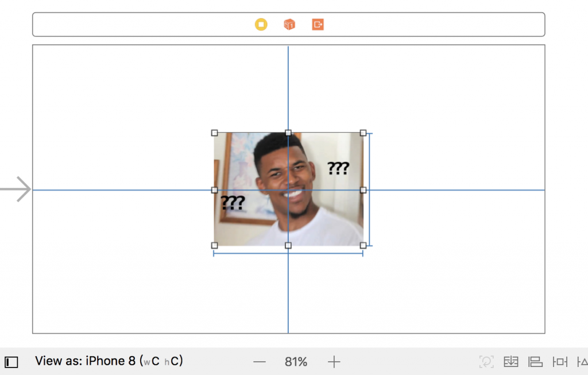Click the storyboard entry point arrow
Viewport: 588px width, 375px height.
tap(16, 189)
